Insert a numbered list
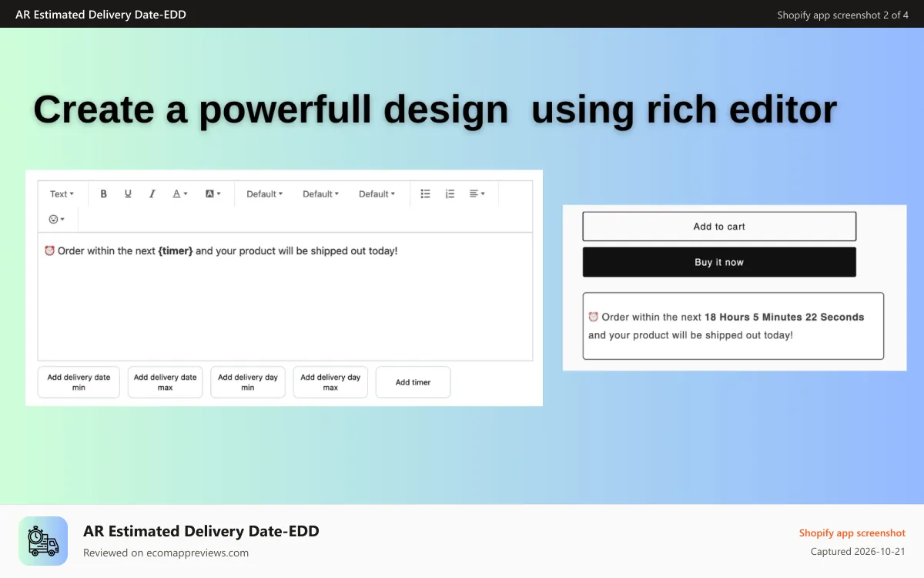Image resolution: width=924 pixels, height=578 pixels. pyautogui.click(x=450, y=194)
